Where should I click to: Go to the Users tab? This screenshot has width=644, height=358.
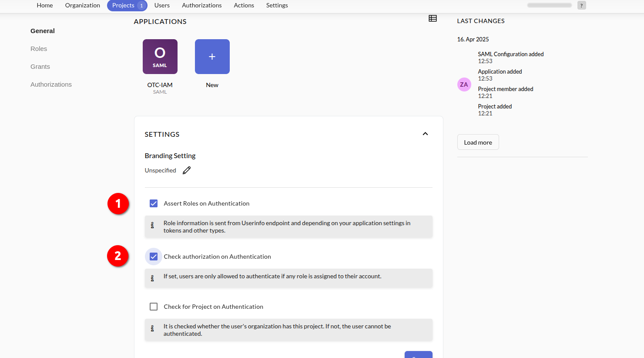coord(162,5)
